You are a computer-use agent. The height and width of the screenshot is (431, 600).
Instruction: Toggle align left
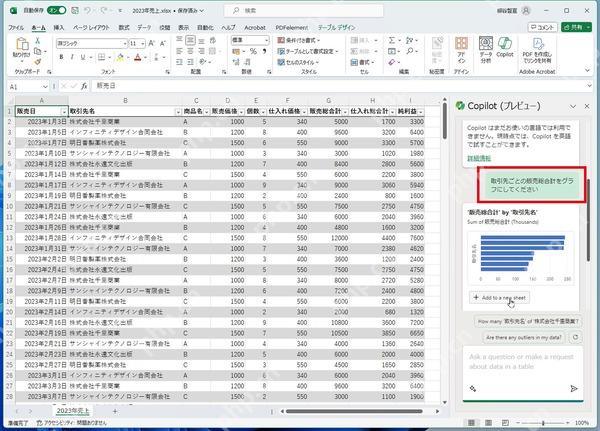coord(179,51)
